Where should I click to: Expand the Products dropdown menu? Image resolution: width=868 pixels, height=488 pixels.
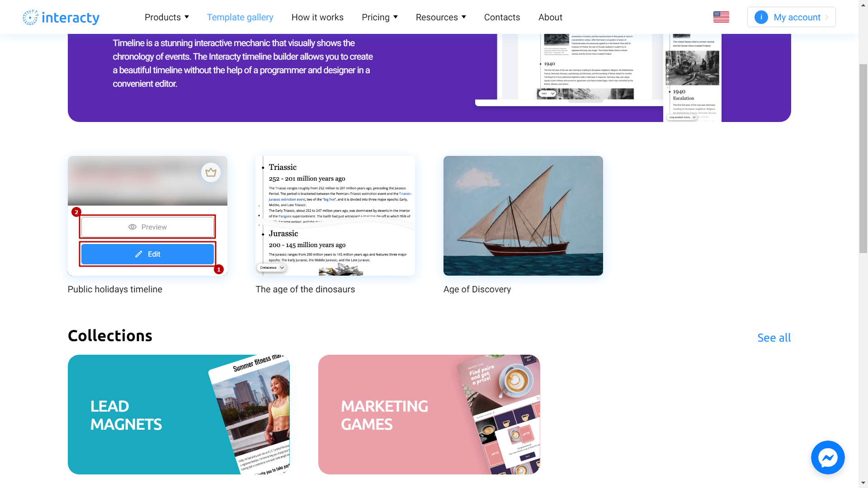click(166, 17)
